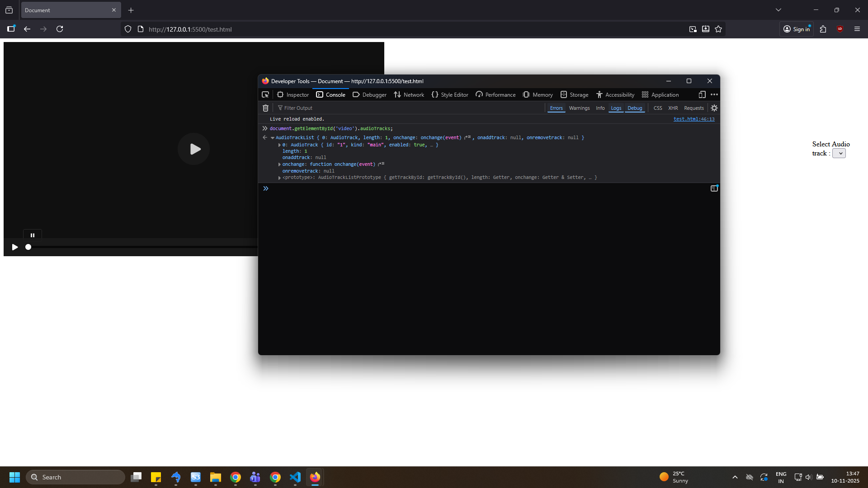The width and height of the screenshot is (868, 488).
Task: Bookmark page with star icon
Action: [x=718, y=29]
